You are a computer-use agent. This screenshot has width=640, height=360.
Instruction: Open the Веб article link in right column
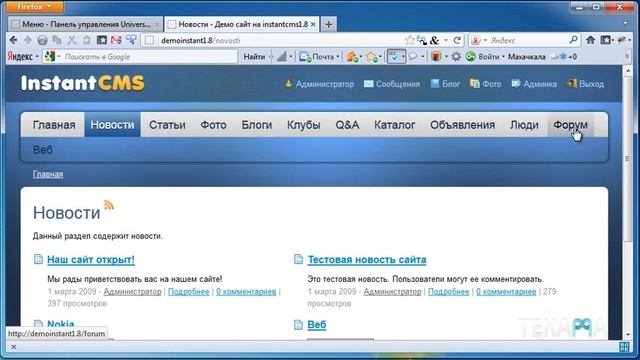click(317, 324)
